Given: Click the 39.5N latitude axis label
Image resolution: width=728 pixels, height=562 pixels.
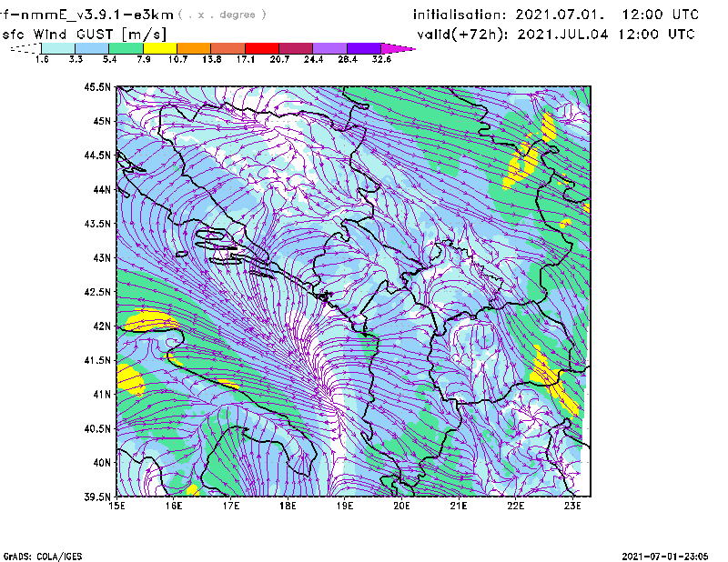Looking at the screenshot, I should [x=97, y=497].
